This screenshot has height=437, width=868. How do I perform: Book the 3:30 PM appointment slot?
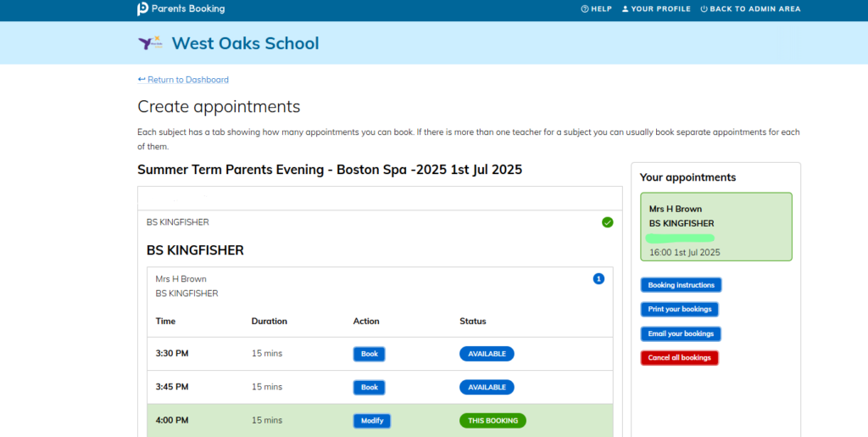tap(370, 354)
